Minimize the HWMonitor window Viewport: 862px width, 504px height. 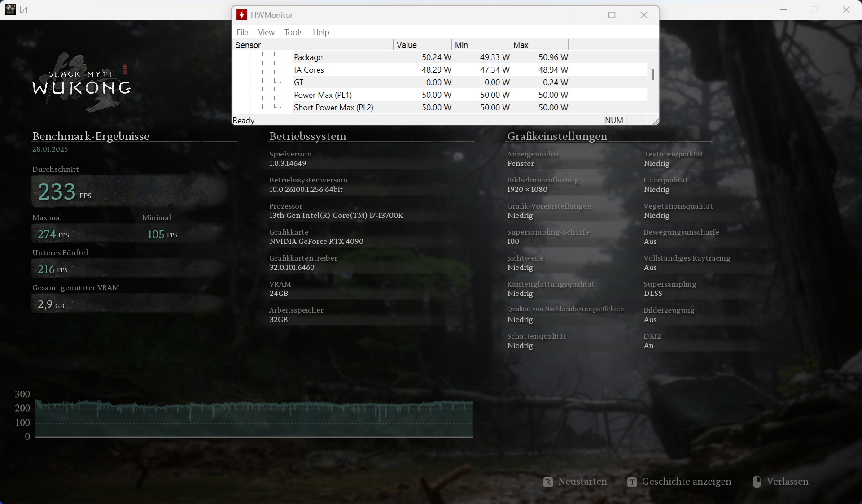pyautogui.click(x=581, y=15)
